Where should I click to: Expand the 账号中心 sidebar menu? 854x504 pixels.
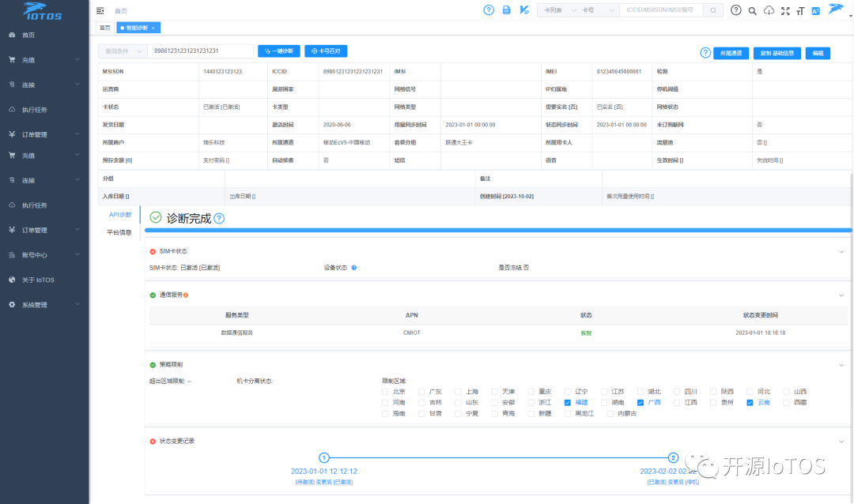click(44, 254)
